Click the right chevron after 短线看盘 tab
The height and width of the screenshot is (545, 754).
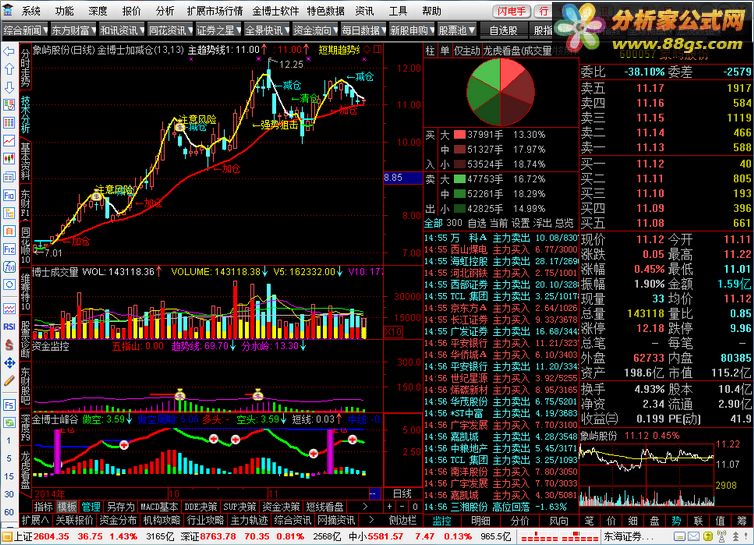(365, 507)
